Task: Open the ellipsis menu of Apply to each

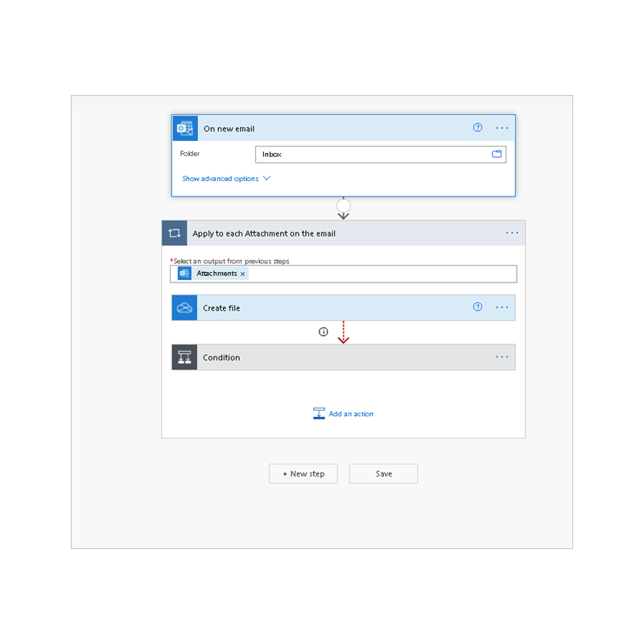Action: pyautogui.click(x=512, y=233)
